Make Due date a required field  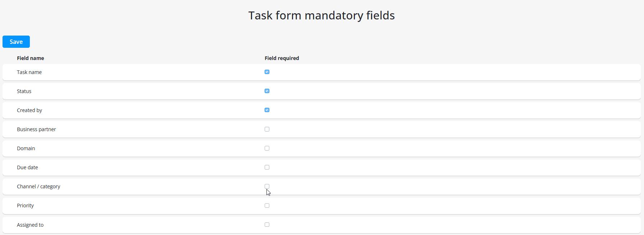[267, 167]
